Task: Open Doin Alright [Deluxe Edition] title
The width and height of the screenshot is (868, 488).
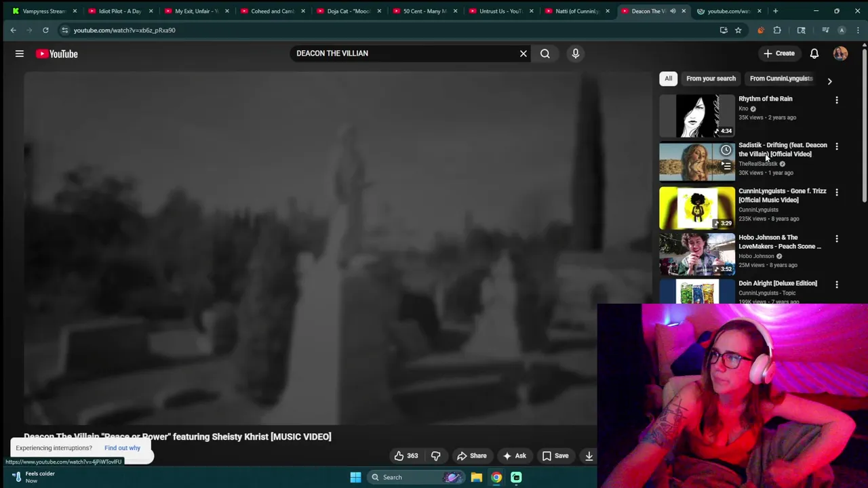Action: click(778, 283)
